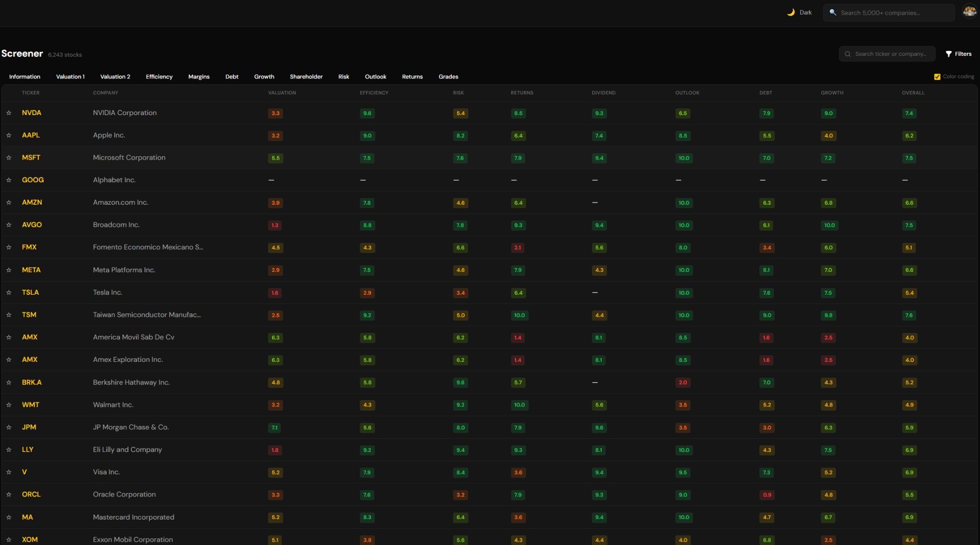The height and width of the screenshot is (545, 980).
Task: Add JPM to watchlist via star
Action: (x=9, y=427)
